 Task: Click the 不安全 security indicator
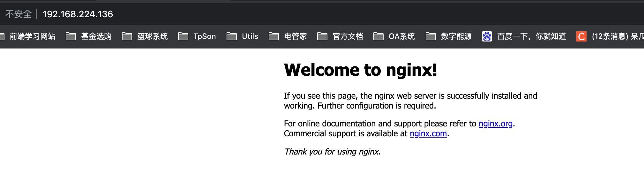click(19, 14)
